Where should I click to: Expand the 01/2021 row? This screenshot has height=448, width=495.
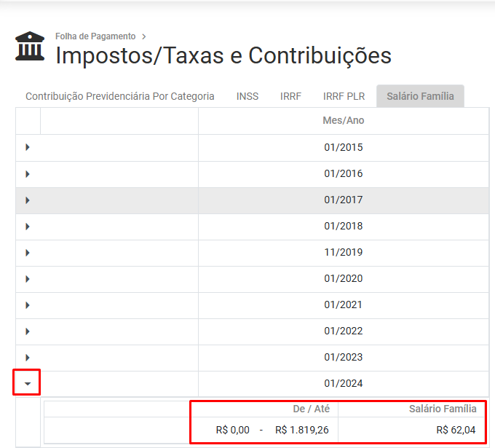[28, 305]
